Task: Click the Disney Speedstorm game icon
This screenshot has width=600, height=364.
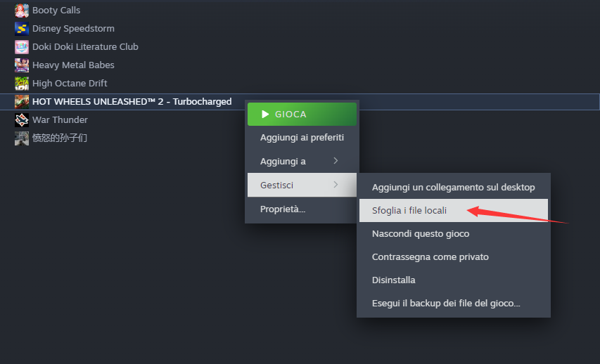Action: click(22, 29)
